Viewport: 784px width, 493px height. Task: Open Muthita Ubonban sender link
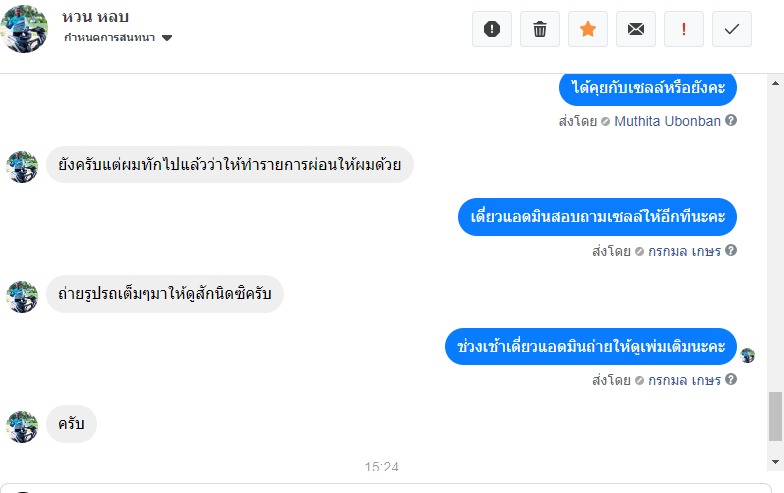tap(667, 121)
